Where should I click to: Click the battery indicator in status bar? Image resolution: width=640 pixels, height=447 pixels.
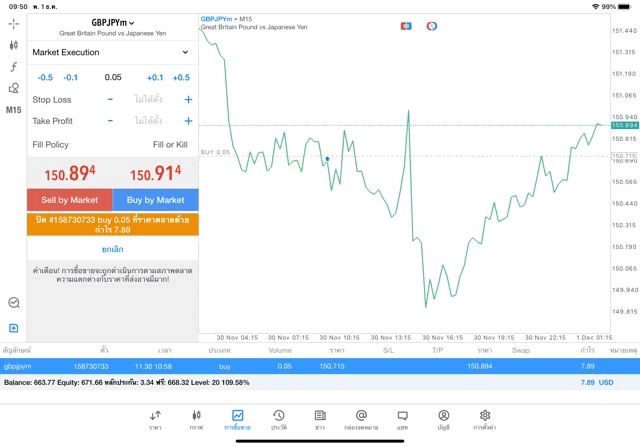pos(624,7)
